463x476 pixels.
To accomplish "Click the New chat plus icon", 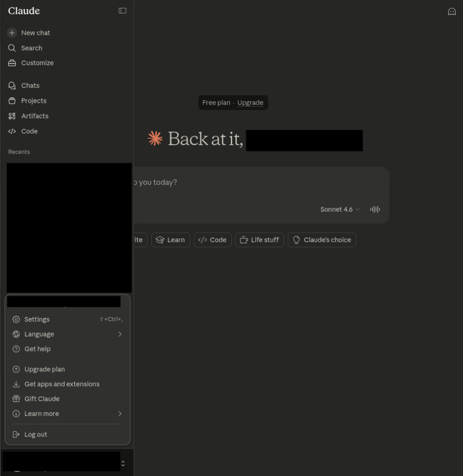I will 12,33.
